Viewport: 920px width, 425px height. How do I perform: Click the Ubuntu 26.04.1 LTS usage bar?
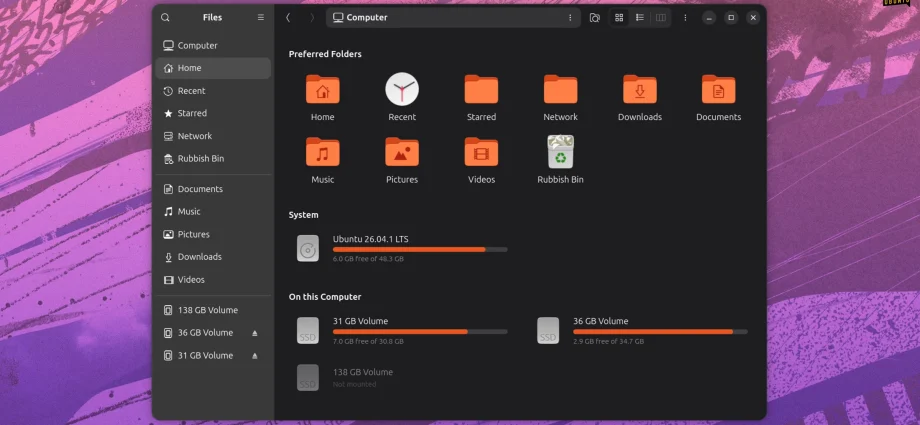pyautogui.click(x=420, y=249)
